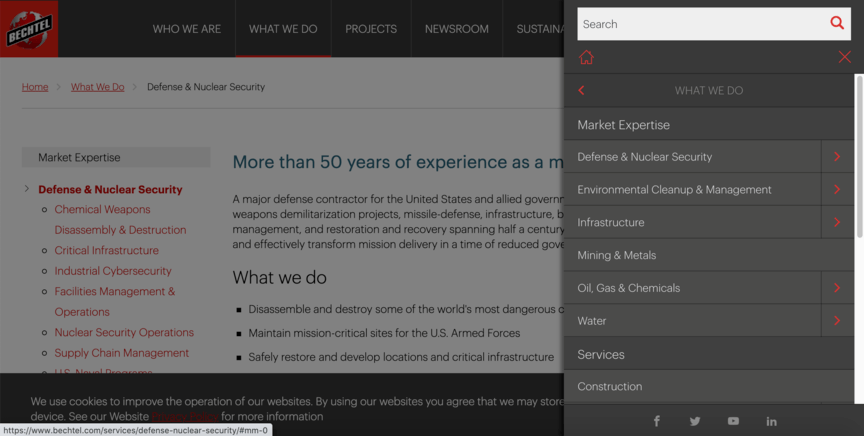This screenshot has width=864, height=436.
Task: Open Bechtel's Twitter page icon
Action: [x=695, y=421]
